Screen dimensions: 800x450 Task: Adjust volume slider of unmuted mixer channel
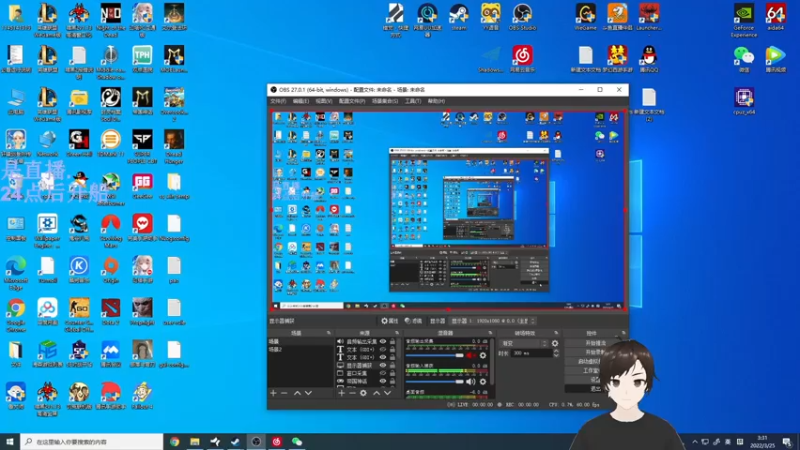coord(435,382)
